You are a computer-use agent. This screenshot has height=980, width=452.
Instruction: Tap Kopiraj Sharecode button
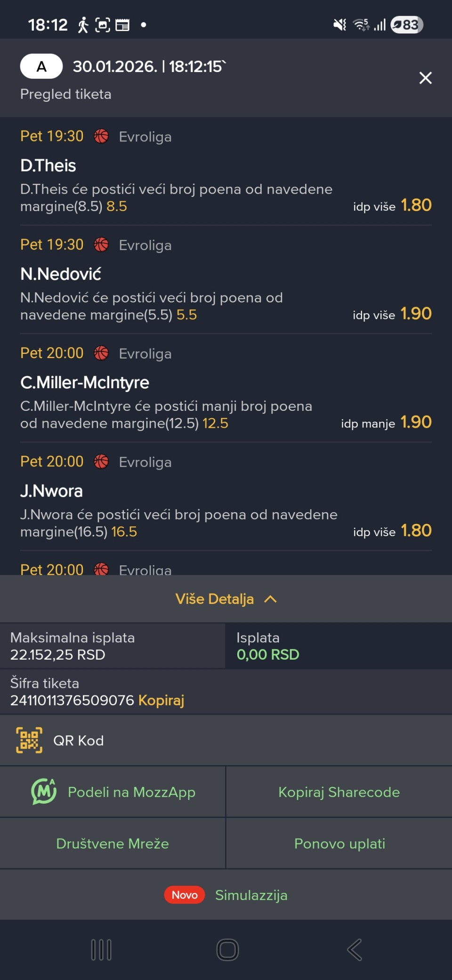pos(339,792)
